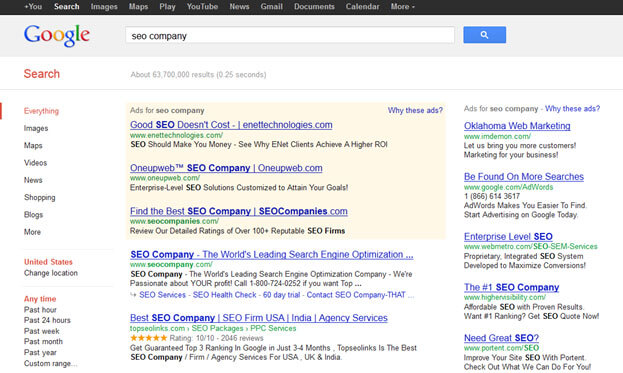Select Past 24 hours time filter
This screenshot has width=623, height=373.
click(47, 320)
